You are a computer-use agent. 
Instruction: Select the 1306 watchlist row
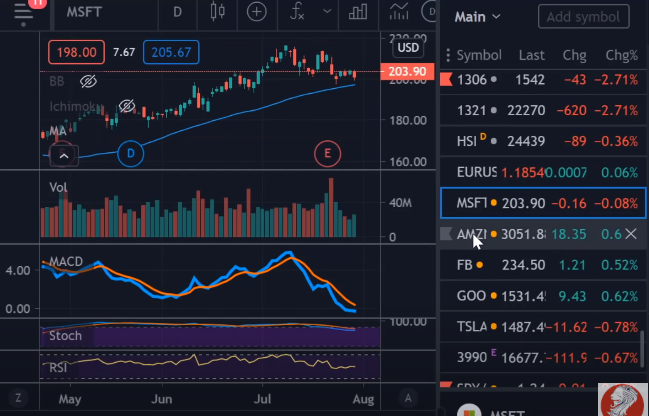543,79
